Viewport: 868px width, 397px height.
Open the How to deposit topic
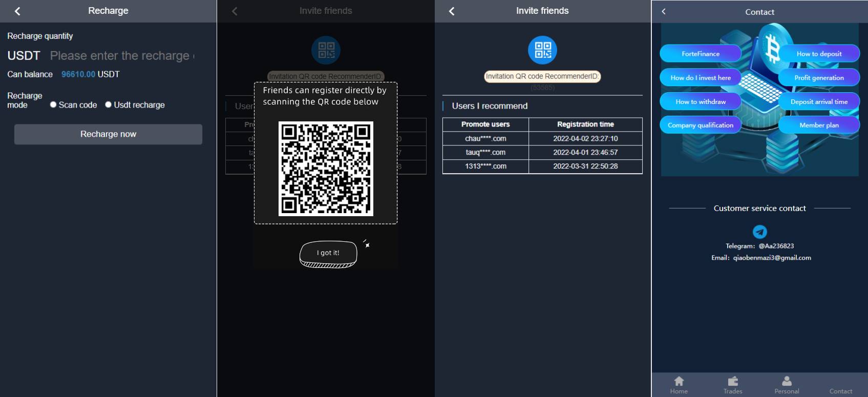(x=818, y=54)
